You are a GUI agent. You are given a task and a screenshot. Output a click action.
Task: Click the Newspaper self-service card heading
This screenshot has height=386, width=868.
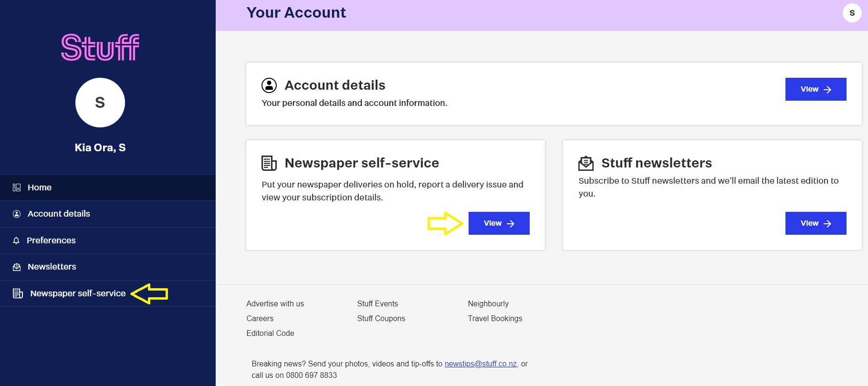tap(362, 163)
